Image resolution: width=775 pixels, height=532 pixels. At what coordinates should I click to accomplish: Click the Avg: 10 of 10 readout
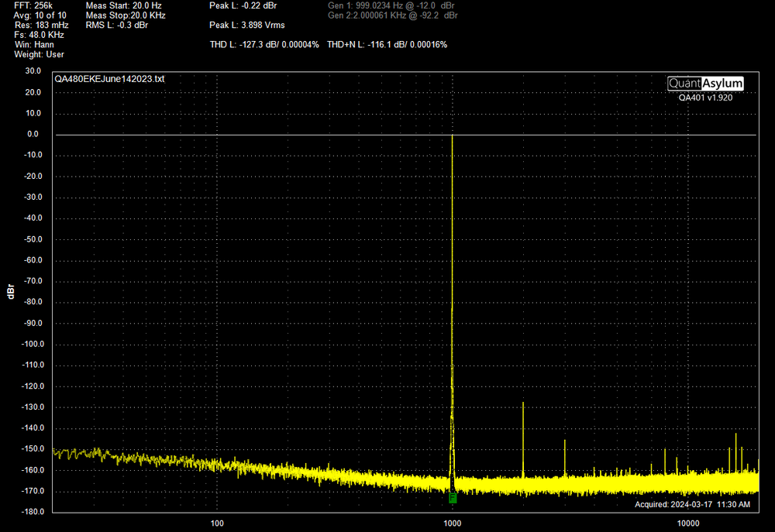40,15
